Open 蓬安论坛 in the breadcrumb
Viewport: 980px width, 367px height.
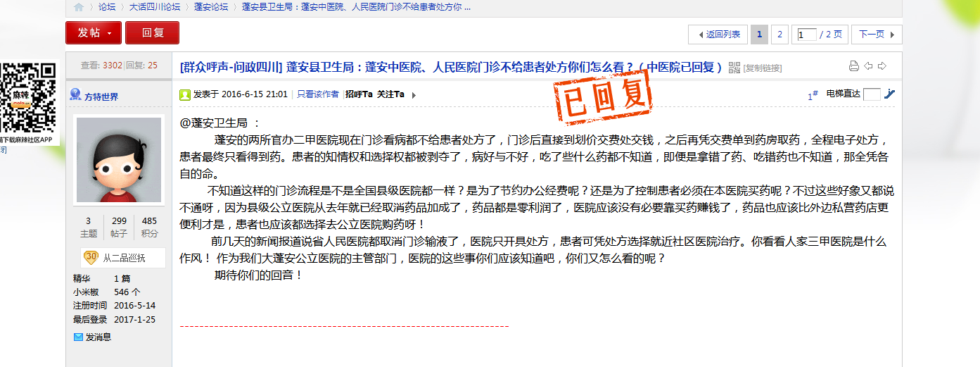(211, 7)
